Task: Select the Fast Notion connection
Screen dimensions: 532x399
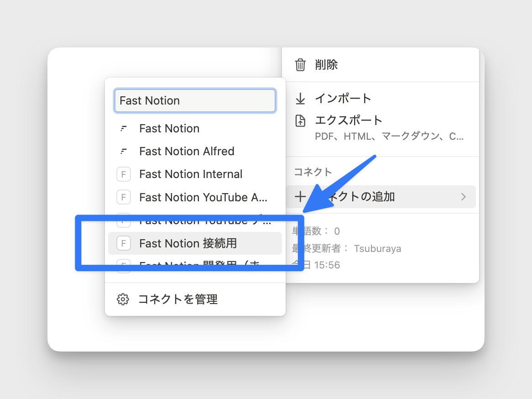Action: (195, 129)
